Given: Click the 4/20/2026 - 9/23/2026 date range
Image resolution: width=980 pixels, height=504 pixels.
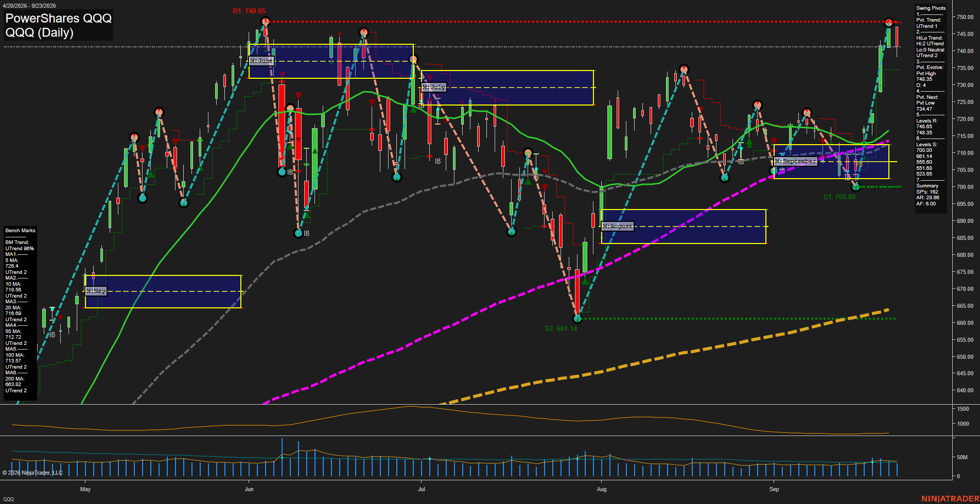Looking at the screenshot, I should (29, 6).
